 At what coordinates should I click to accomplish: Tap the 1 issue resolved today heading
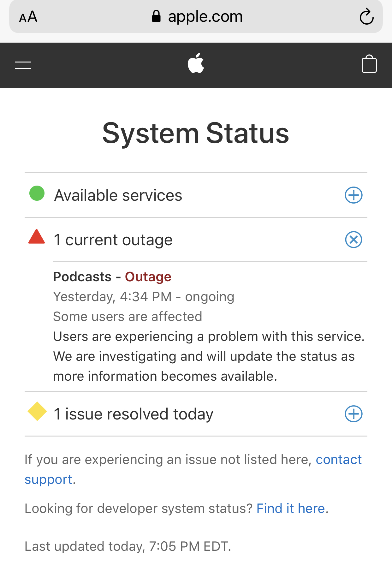[x=134, y=414]
